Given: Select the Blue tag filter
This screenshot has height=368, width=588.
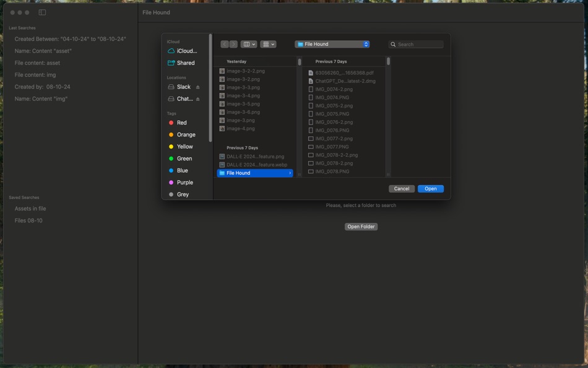Looking at the screenshot, I should click(x=172, y=170).
